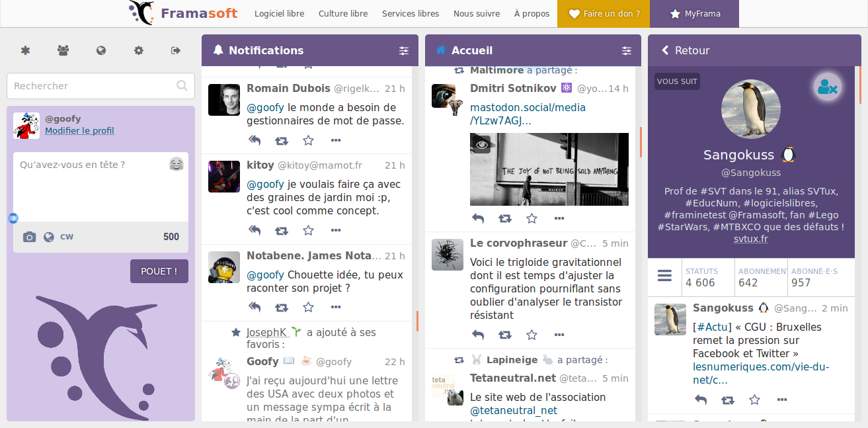This screenshot has height=428, width=868.
Task: Add media with the camera icon
Action: point(29,237)
